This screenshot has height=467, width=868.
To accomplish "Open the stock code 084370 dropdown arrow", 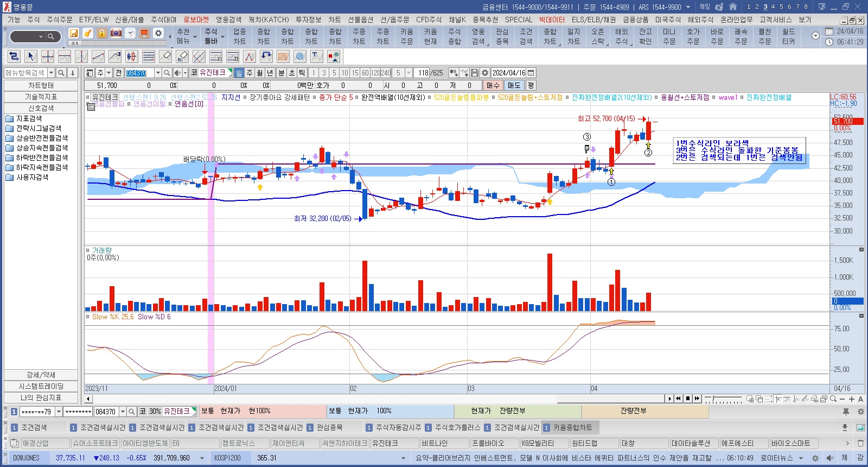I will tap(158, 73).
